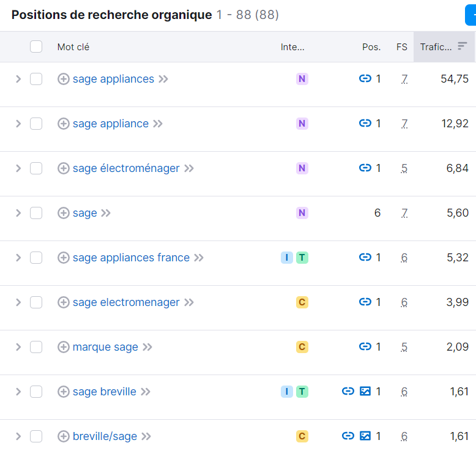
Task: Expand the sage appliance row
Action: tap(18, 124)
